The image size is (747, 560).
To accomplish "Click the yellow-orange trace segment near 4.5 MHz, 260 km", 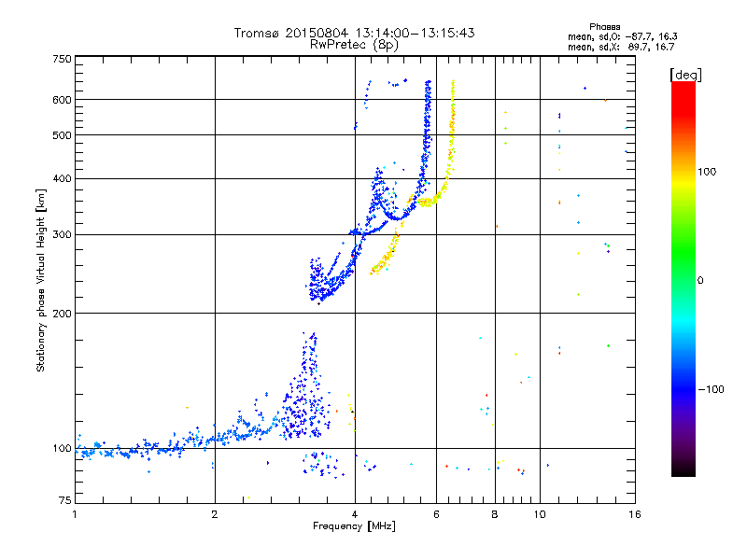I will (x=384, y=258).
